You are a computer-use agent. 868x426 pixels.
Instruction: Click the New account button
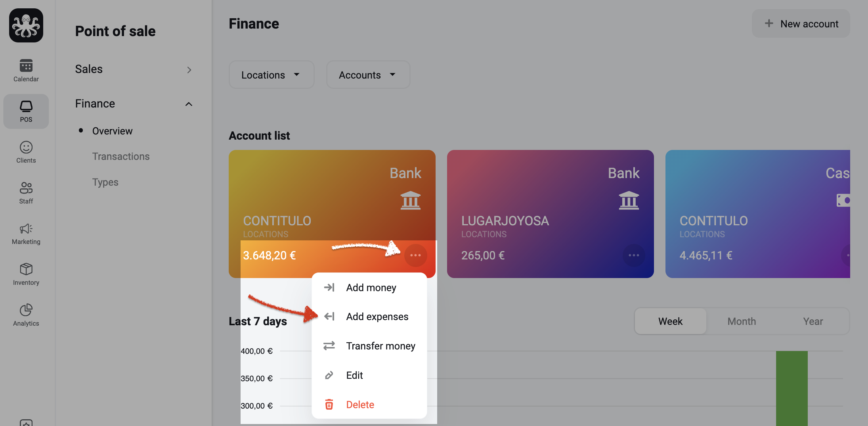pyautogui.click(x=801, y=24)
